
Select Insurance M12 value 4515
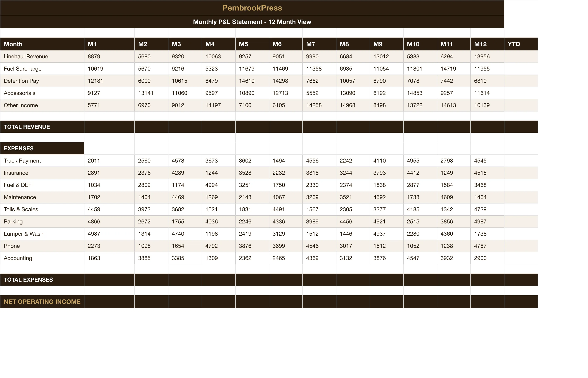pyautogui.click(x=487, y=173)
